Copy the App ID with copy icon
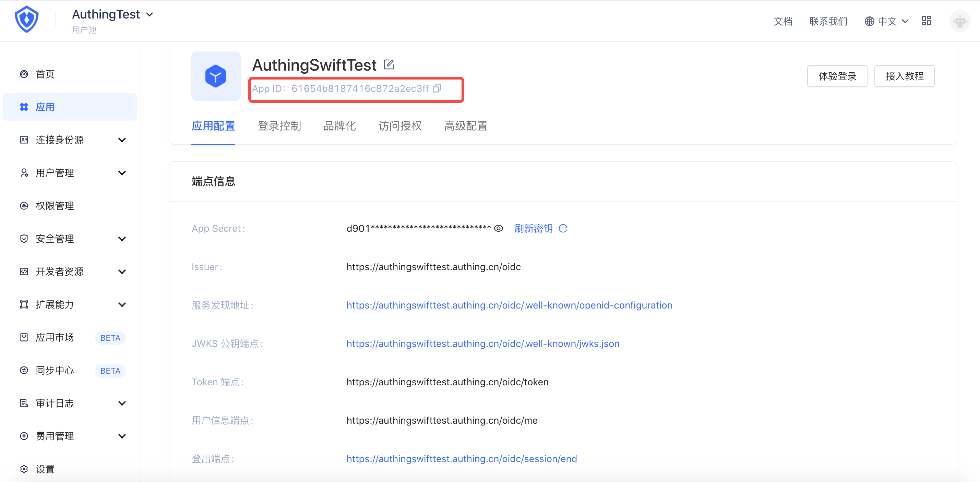 tap(437, 89)
